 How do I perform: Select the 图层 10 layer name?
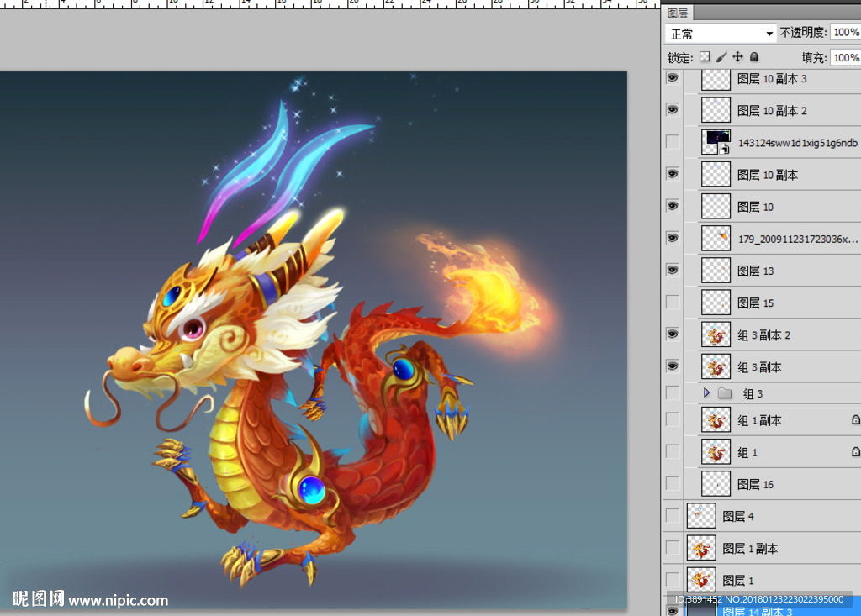(x=755, y=207)
